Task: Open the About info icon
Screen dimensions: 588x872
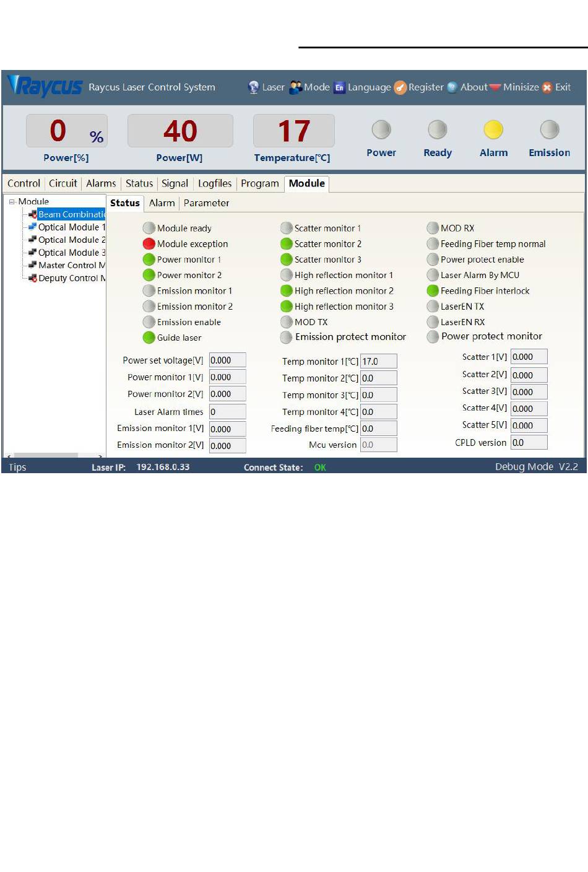Action: 452,87
